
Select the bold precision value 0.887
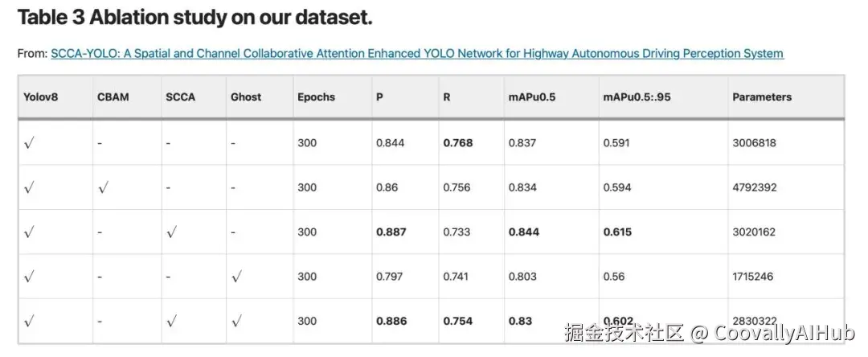pos(391,232)
